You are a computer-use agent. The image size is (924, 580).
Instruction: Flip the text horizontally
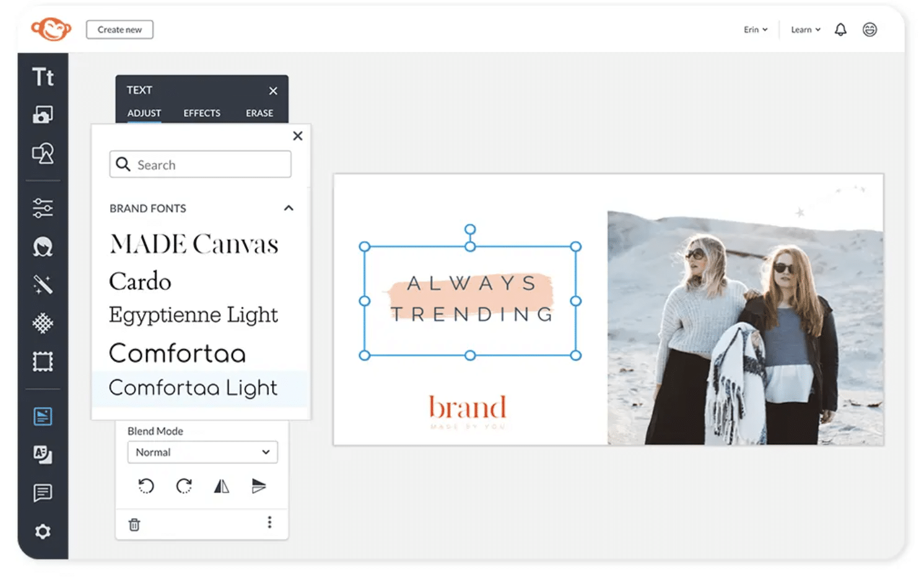(x=221, y=486)
